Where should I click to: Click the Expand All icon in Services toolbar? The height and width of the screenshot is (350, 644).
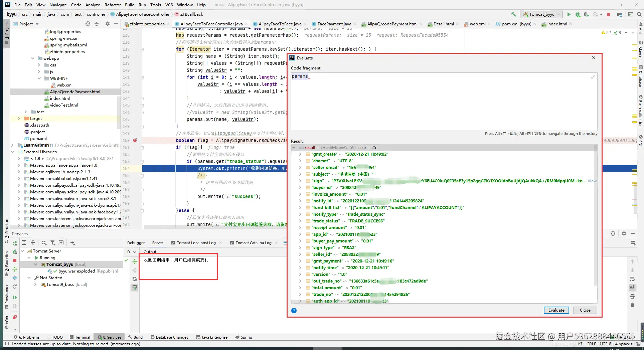[x=24, y=243]
